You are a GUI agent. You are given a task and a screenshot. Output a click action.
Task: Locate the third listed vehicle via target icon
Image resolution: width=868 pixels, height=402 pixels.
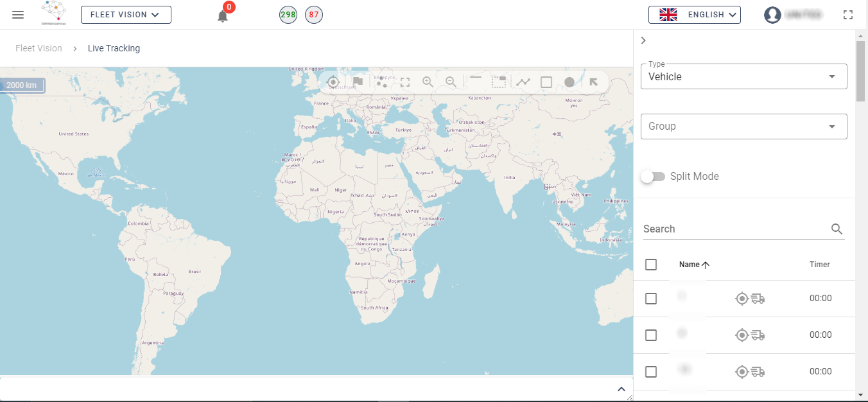[x=742, y=372]
